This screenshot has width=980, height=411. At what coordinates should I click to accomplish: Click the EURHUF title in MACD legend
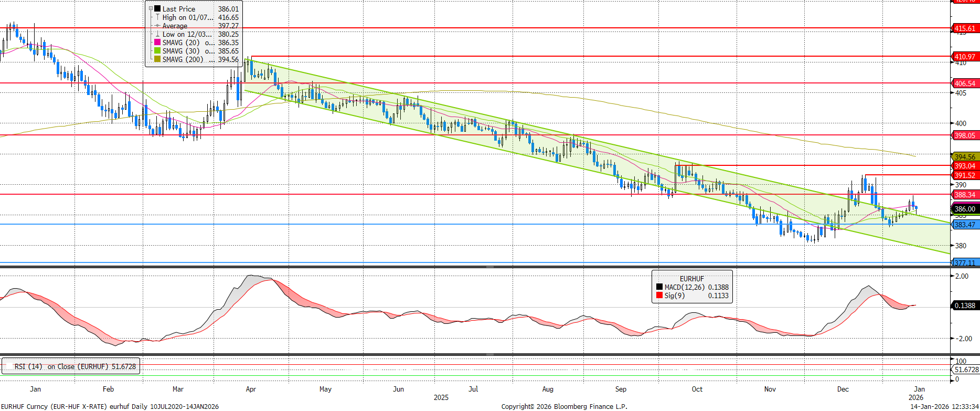coord(691,279)
